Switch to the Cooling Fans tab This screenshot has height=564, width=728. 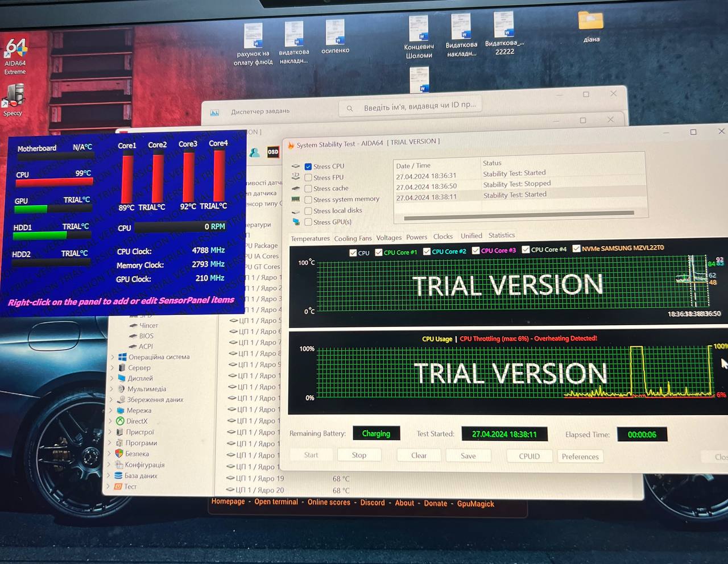(x=353, y=238)
